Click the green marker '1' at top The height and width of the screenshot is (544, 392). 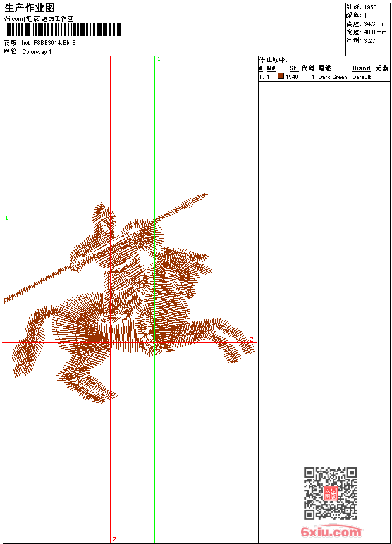[x=159, y=59]
